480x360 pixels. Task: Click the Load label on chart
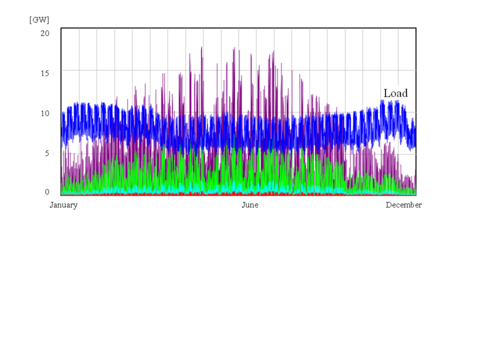coord(395,93)
